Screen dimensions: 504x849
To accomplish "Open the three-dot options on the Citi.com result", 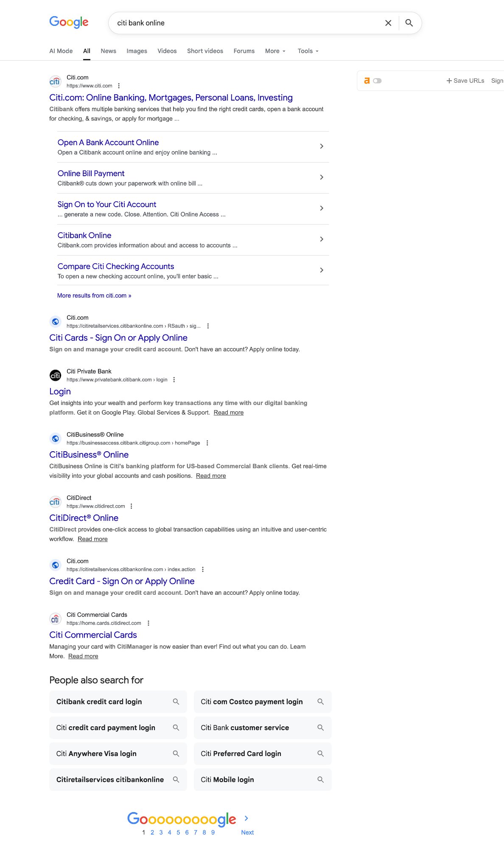I will 119,85.
